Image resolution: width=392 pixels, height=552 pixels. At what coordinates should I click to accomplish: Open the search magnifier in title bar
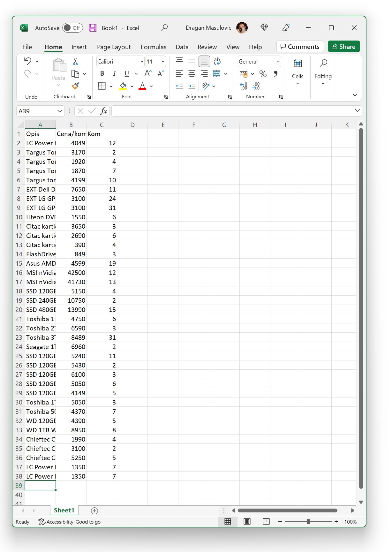164,28
